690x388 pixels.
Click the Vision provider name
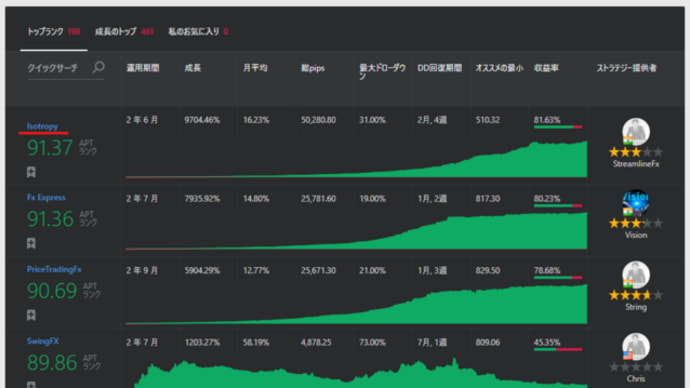(x=636, y=235)
